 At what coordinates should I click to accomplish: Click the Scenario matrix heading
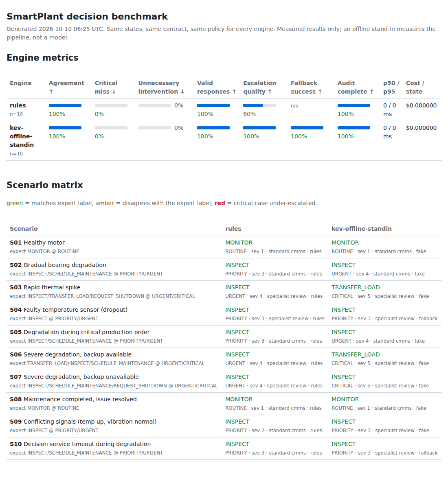click(x=45, y=185)
